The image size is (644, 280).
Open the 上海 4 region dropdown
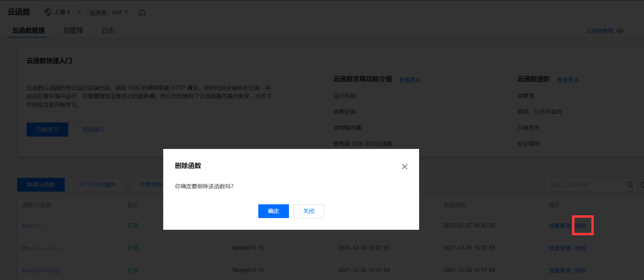pos(62,12)
